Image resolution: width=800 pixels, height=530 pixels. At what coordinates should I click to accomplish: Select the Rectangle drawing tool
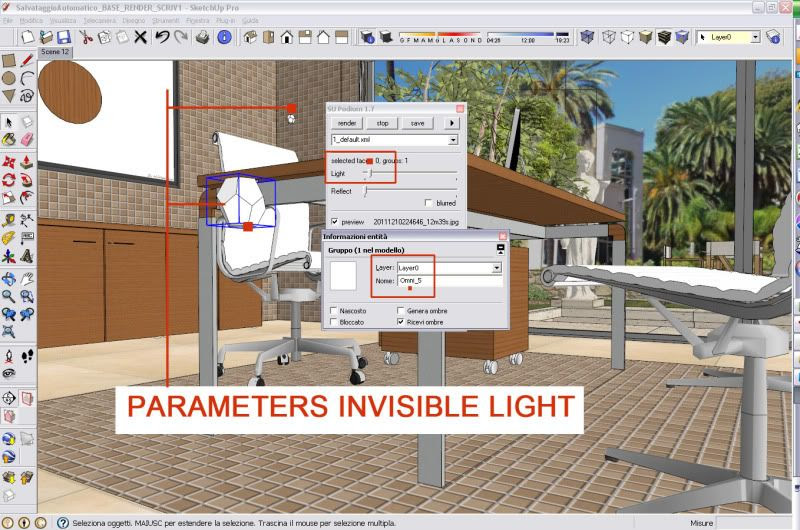tap(9, 61)
